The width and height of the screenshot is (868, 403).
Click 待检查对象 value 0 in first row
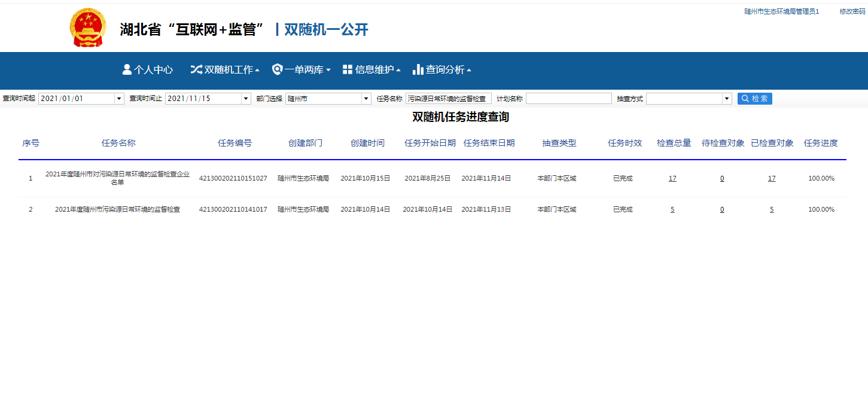pos(722,178)
